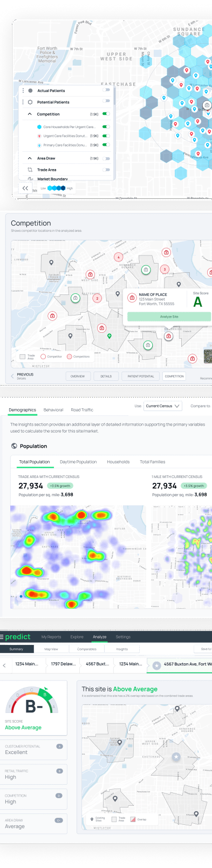Click the PREVIOUS chevron arrow
The width and height of the screenshot is (212, 868).
click(x=13, y=376)
